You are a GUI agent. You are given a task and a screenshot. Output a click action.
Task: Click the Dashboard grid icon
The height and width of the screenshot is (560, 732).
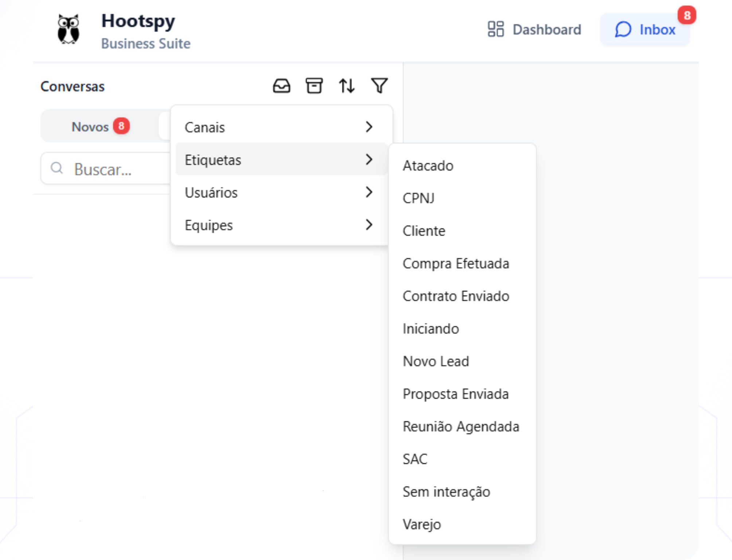click(x=496, y=29)
